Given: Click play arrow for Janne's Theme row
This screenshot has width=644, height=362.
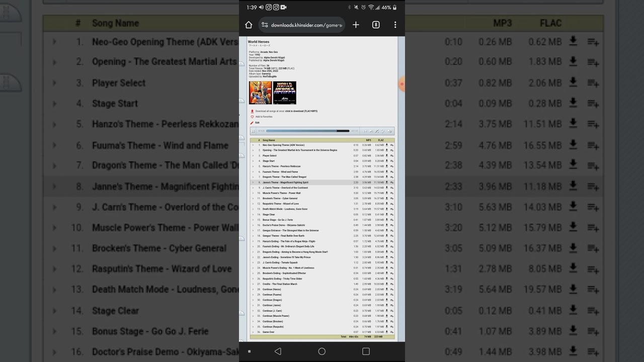Looking at the screenshot, I should click(253, 183).
